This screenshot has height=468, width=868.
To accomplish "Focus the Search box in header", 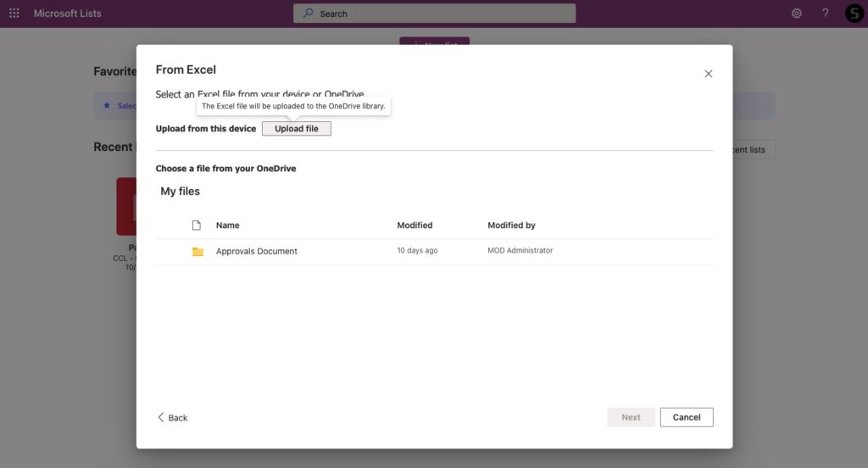I will (435, 14).
